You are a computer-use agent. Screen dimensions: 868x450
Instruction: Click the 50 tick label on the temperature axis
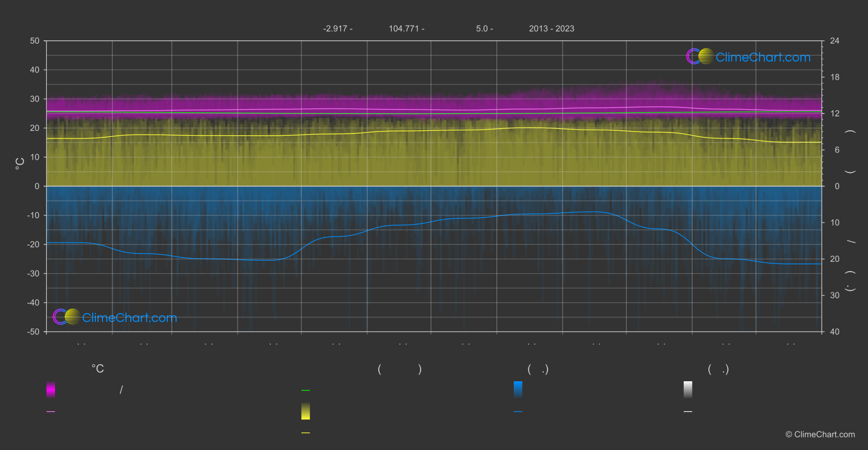(35, 41)
